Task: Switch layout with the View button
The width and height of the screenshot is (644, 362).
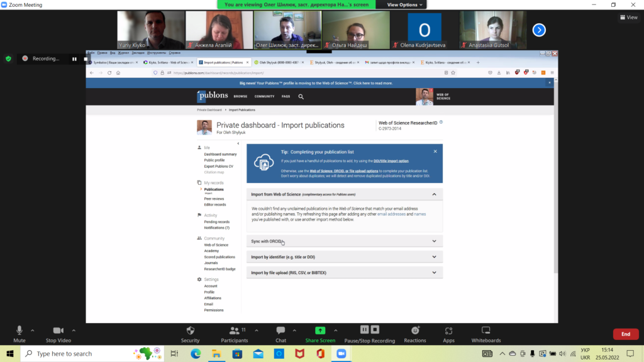Action: 629,17
